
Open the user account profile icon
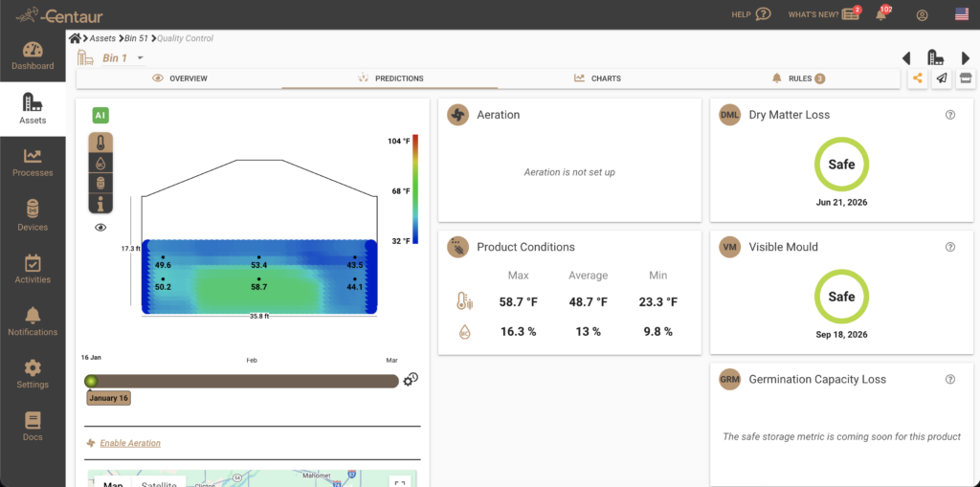pos(922,14)
